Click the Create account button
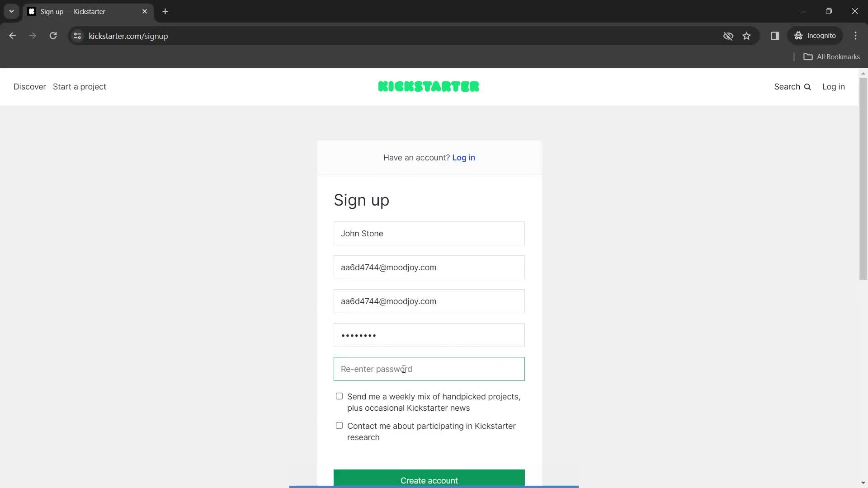 [x=429, y=480]
